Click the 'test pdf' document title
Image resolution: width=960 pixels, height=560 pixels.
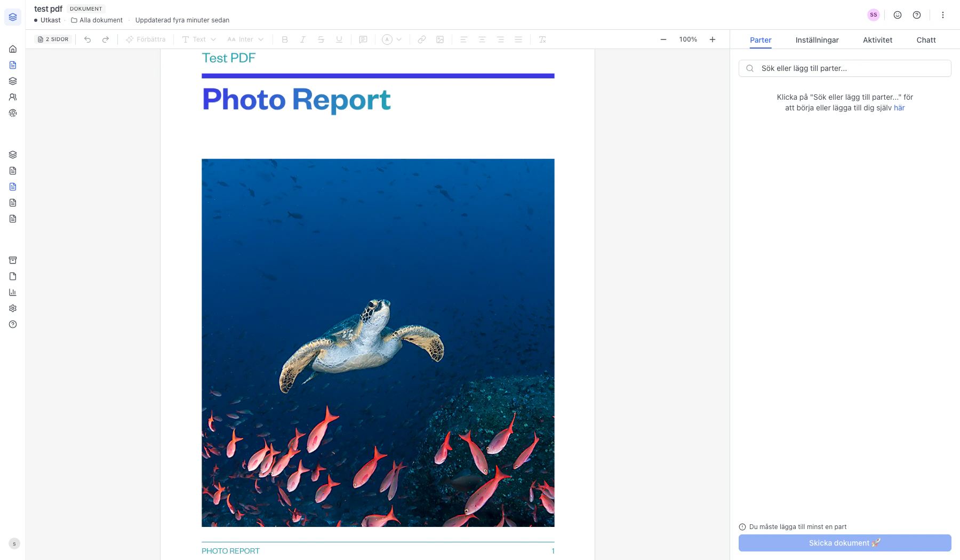coord(48,9)
